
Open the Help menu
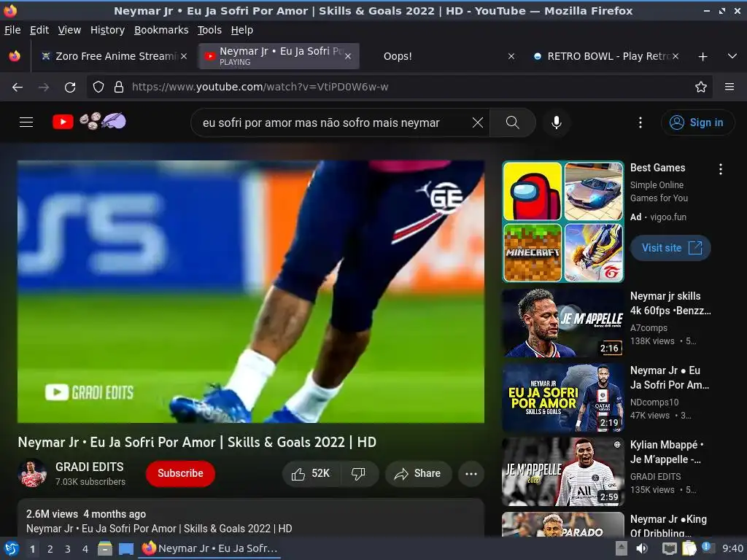242,30
